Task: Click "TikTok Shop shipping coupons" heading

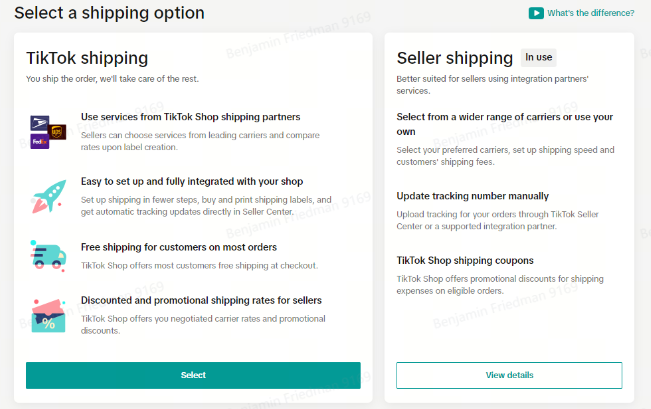Action: [x=465, y=260]
